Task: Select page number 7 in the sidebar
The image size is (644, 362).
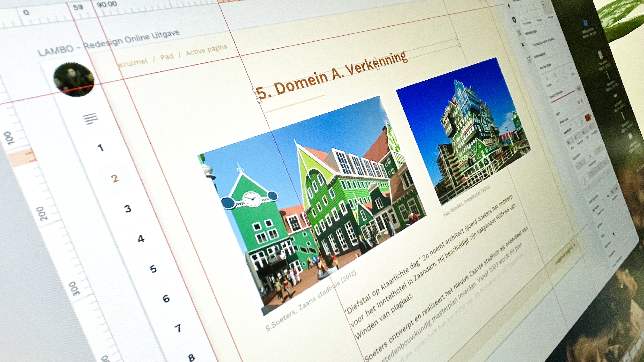Action: [178, 328]
